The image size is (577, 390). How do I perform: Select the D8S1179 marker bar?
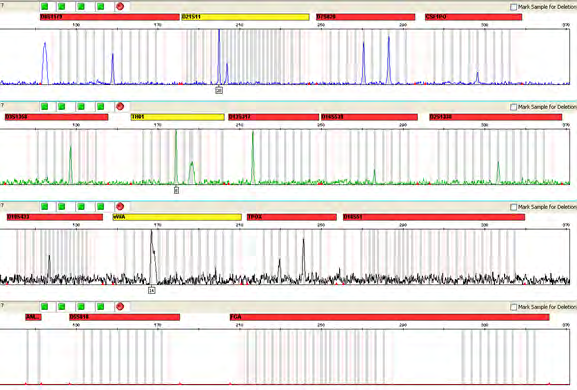(110, 17)
